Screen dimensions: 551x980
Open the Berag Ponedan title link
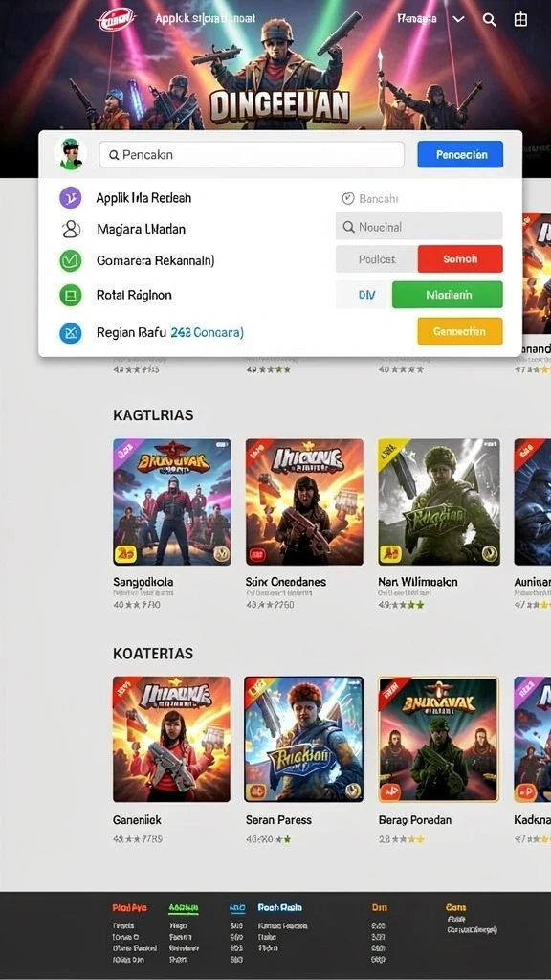[415, 819]
